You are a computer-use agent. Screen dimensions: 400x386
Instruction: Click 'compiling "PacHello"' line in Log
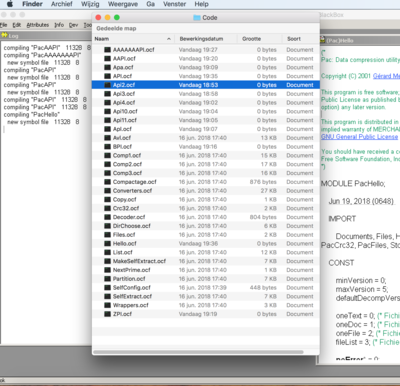click(32, 115)
